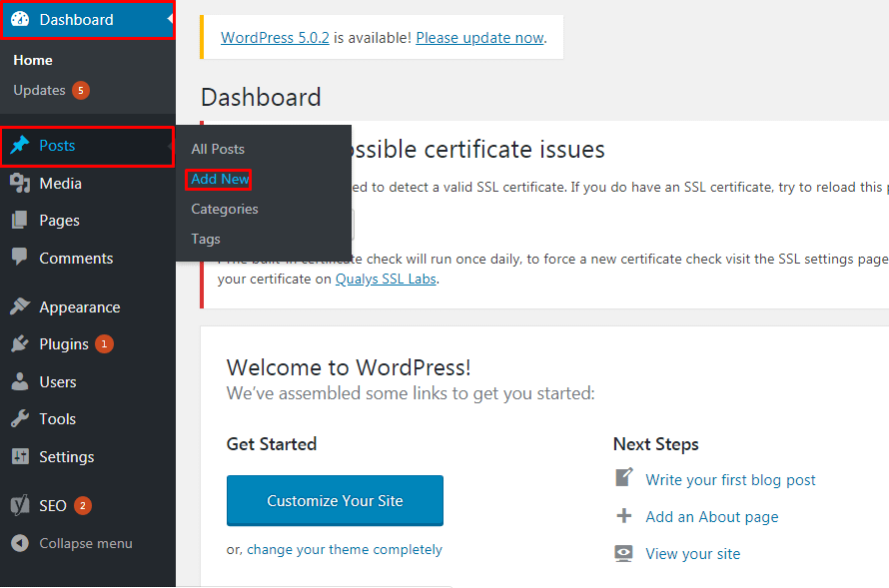
Task: Open Categories in the Posts flyout
Action: 225,209
